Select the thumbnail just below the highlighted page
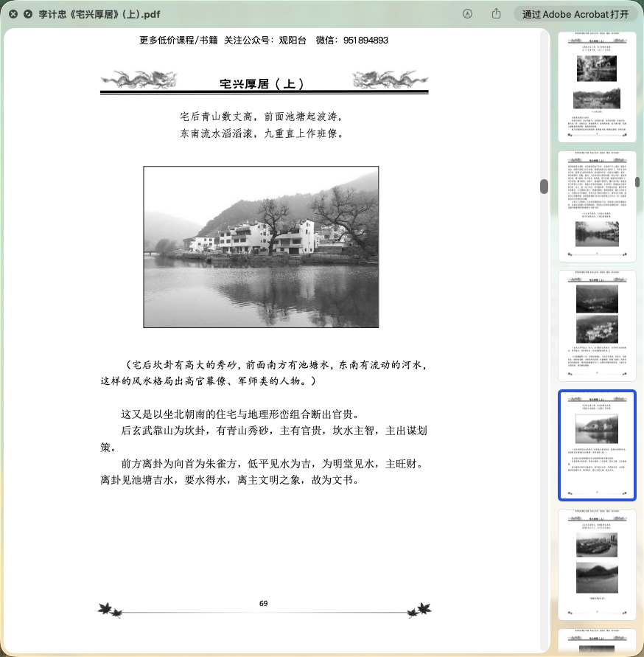Viewport: 644px width, 657px height. 596,564
